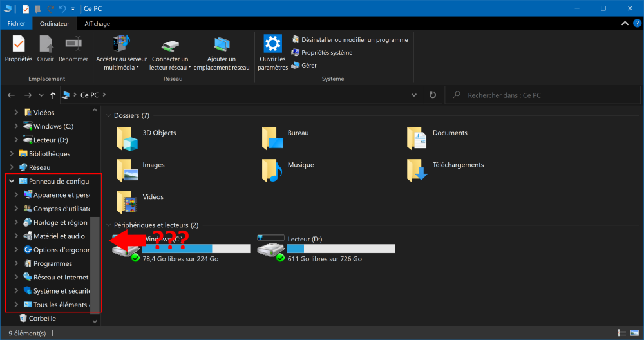Expand the Bibliothèques tree node
This screenshot has width=644, height=340.
click(12, 154)
